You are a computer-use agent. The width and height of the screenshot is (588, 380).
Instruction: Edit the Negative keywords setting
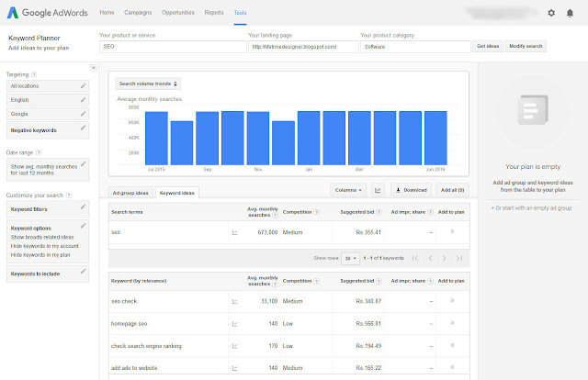click(x=84, y=129)
